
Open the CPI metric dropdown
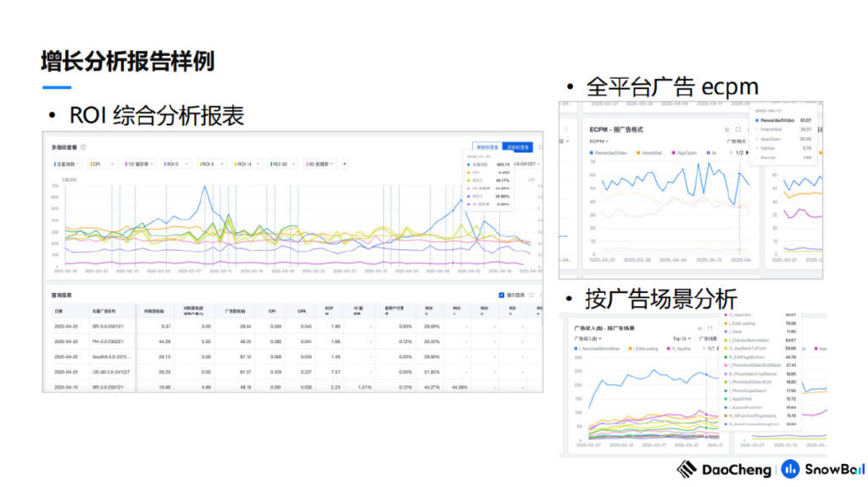pos(103,163)
